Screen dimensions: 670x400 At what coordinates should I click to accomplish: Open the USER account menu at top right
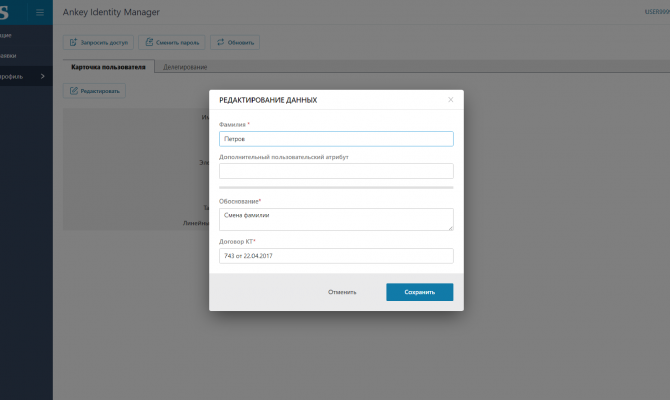(x=657, y=12)
